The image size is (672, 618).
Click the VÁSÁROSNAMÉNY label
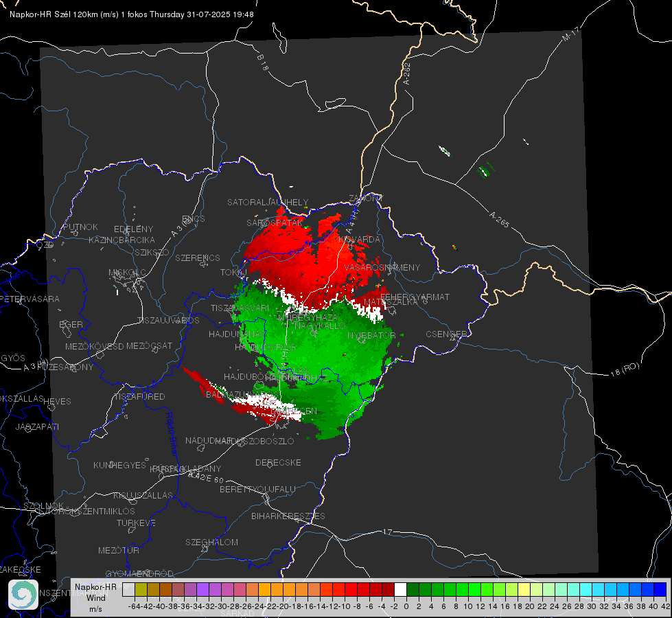[x=382, y=267]
